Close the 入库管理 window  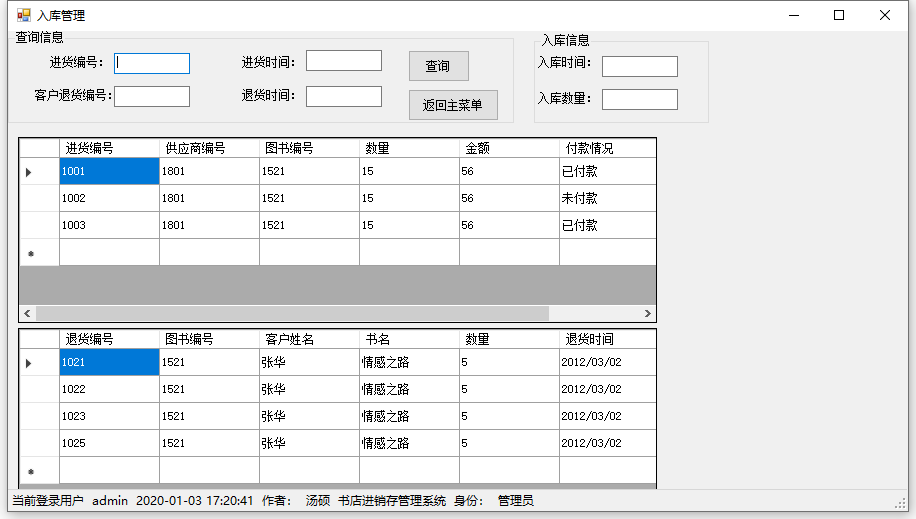pyautogui.click(x=885, y=15)
